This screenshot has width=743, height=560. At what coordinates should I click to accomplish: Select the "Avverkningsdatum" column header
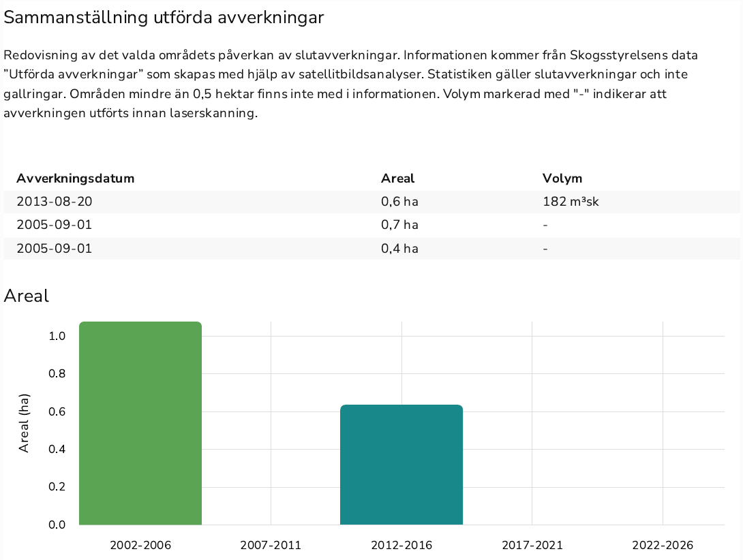76,178
